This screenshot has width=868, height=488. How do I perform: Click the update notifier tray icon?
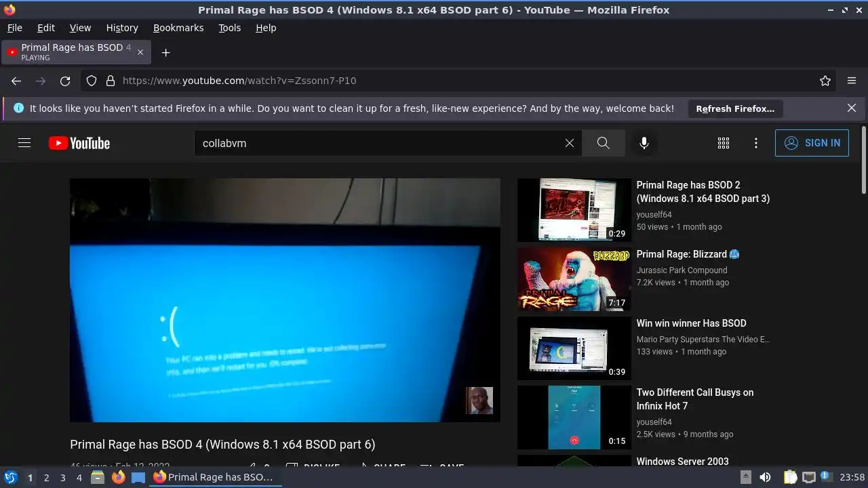point(827,477)
